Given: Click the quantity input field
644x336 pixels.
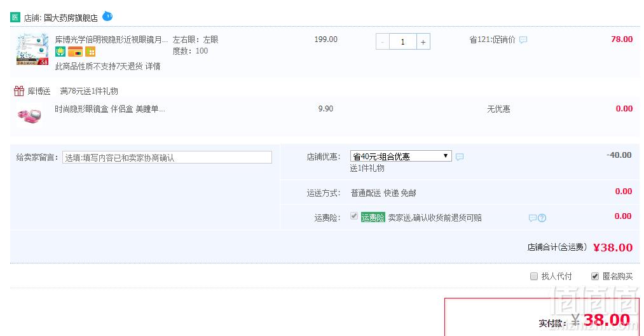Looking at the screenshot, I should pyautogui.click(x=402, y=42).
